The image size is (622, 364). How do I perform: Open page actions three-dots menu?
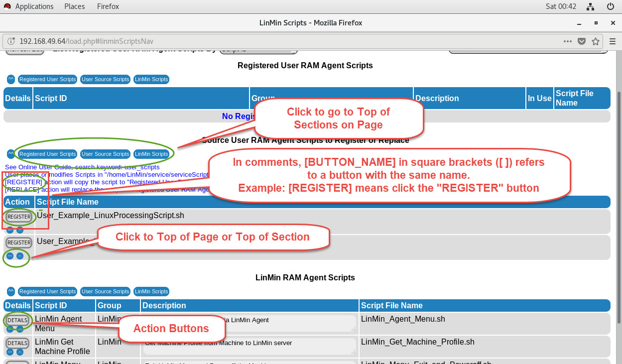tap(568, 41)
